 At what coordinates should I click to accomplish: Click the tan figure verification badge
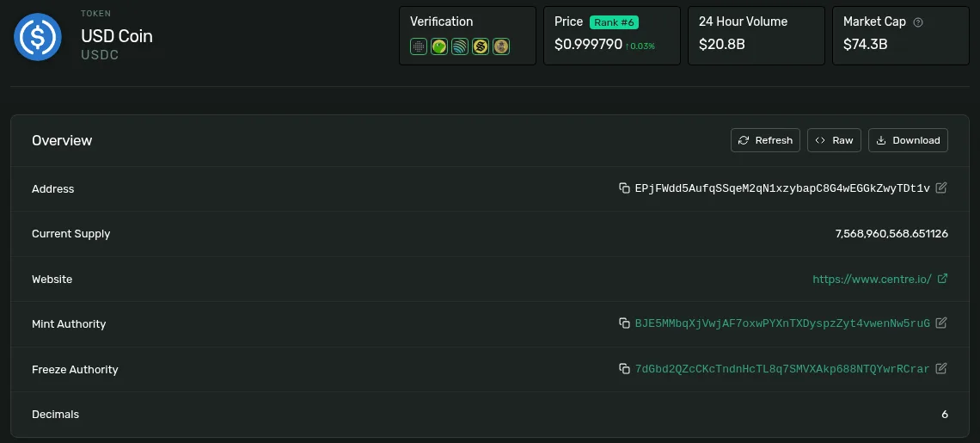(501, 46)
